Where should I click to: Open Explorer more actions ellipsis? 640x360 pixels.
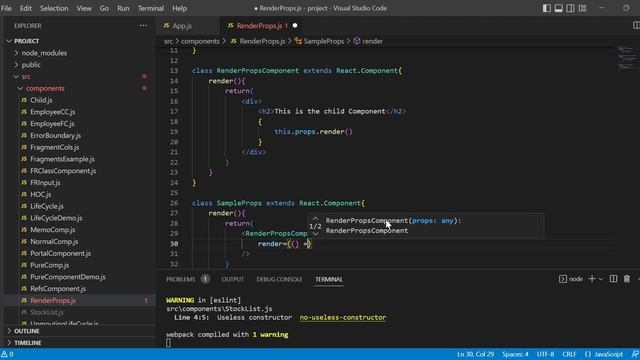143,25
